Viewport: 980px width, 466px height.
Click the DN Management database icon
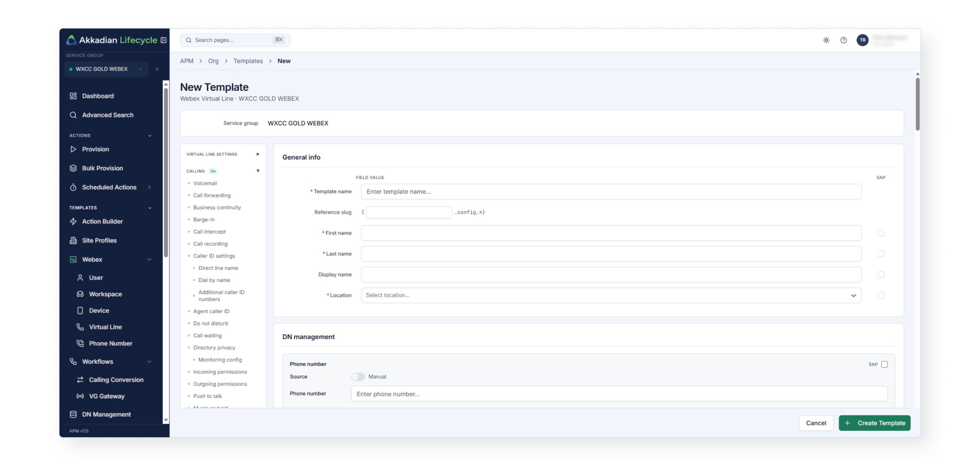pos(73,414)
